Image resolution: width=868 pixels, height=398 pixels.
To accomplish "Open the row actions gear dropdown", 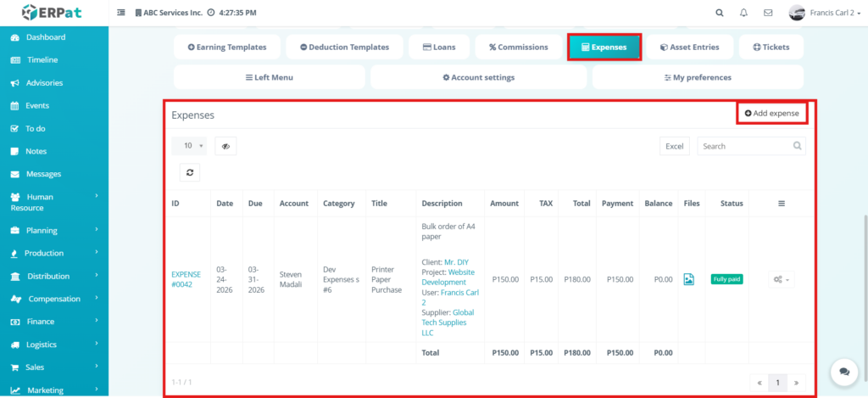I will pyautogui.click(x=781, y=279).
